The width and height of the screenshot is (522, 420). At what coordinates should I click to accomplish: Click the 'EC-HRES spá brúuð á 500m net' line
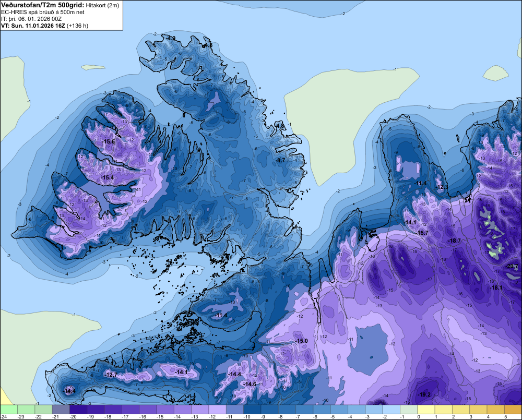click(43, 12)
